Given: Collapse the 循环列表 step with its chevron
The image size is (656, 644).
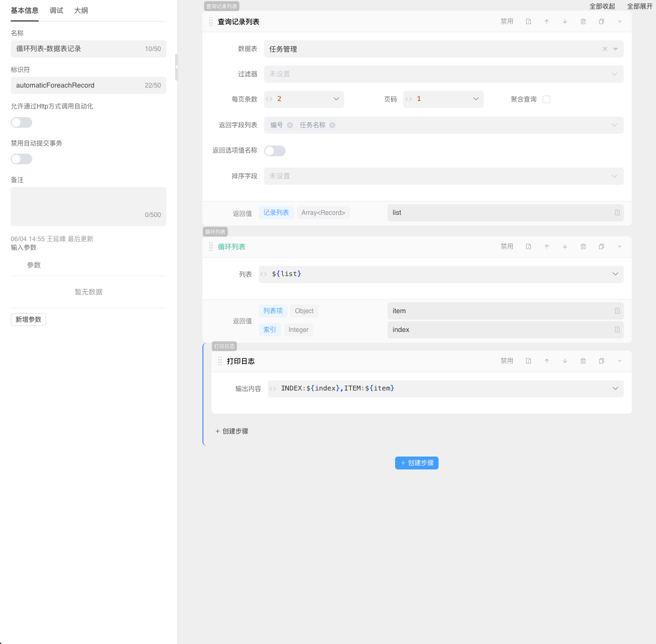Looking at the screenshot, I should [x=619, y=247].
